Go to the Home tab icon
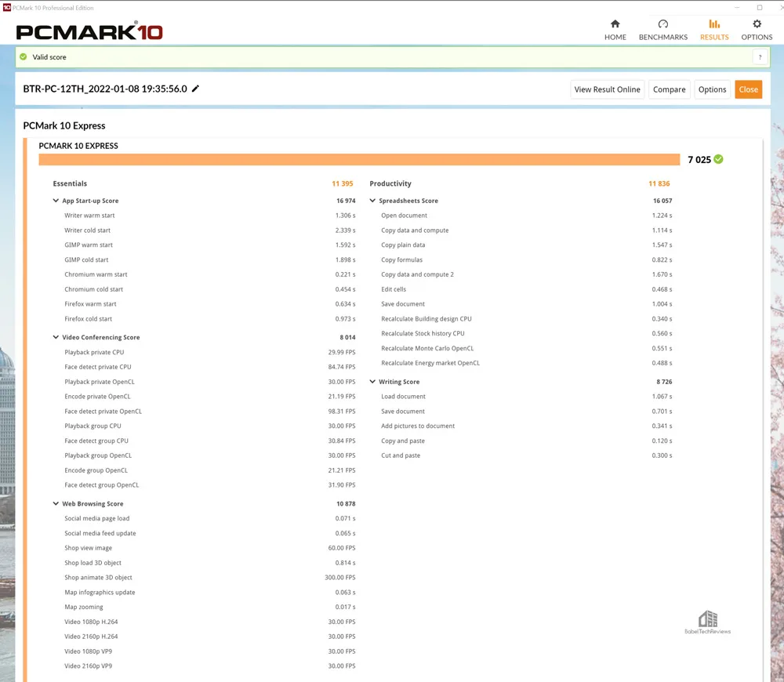The height and width of the screenshot is (682, 784). coord(615,24)
